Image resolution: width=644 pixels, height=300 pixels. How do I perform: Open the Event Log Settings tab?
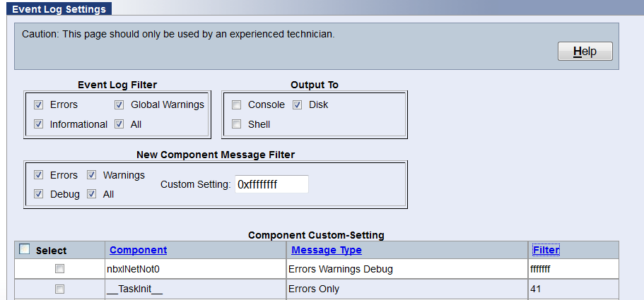tap(59, 9)
